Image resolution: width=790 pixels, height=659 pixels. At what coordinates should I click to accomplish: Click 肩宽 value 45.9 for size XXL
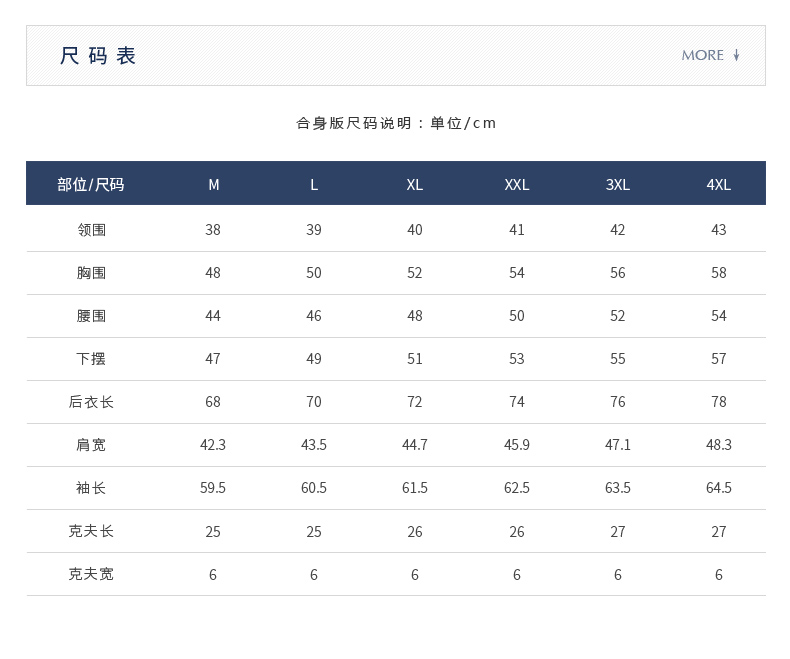pos(517,445)
